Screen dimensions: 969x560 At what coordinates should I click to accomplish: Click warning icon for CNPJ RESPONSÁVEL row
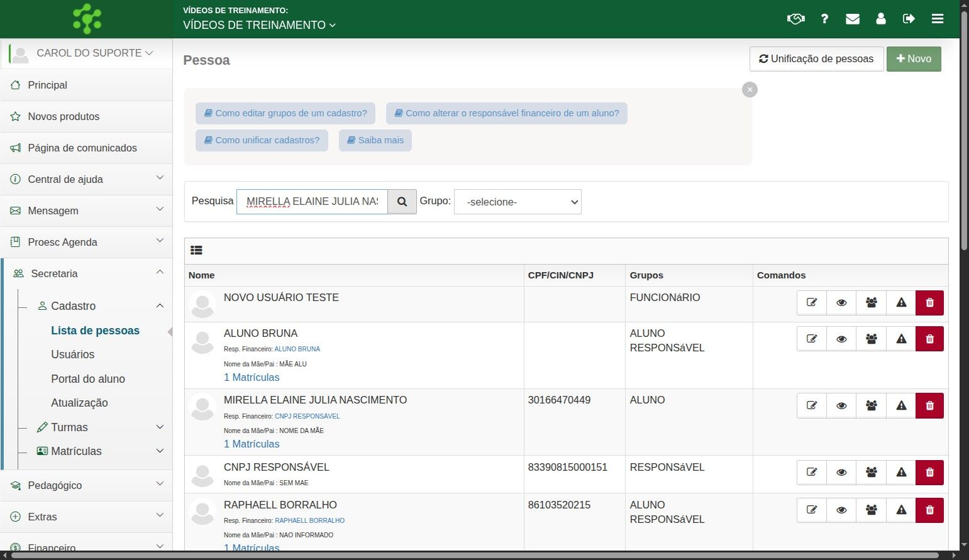(901, 473)
